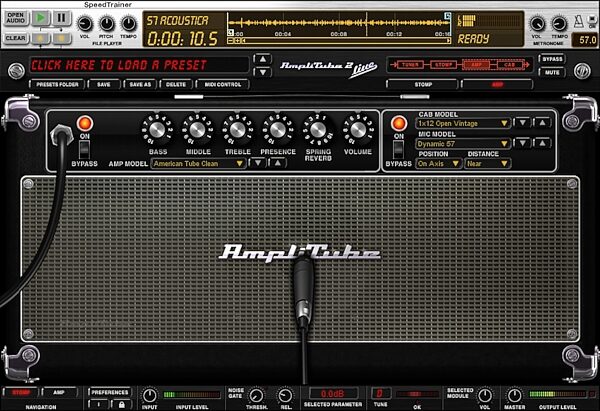Click the metronome icon
This screenshot has width=600, height=411.
(x=579, y=20)
